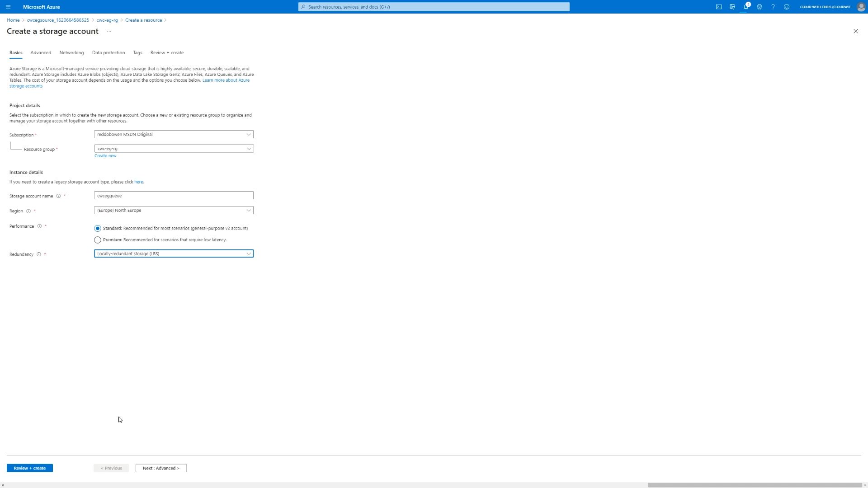Select Premium performance option
Screen dimensions: 868x488
point(98,240)
